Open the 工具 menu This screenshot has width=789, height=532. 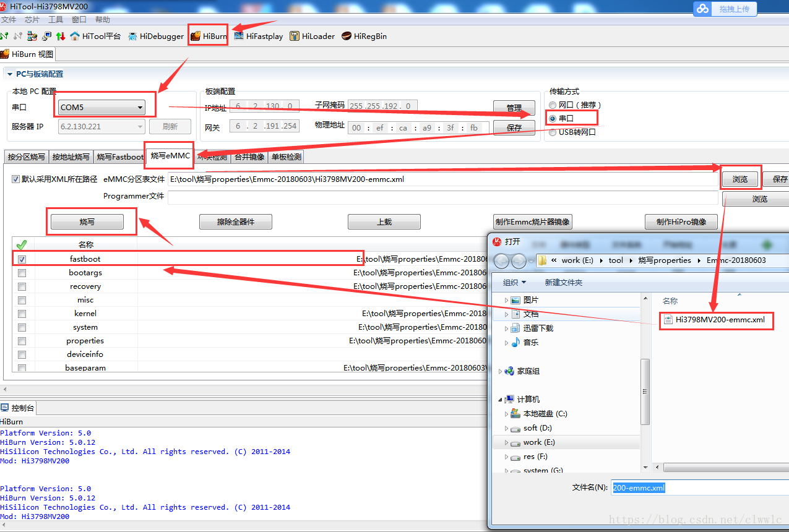pos(56,20)
